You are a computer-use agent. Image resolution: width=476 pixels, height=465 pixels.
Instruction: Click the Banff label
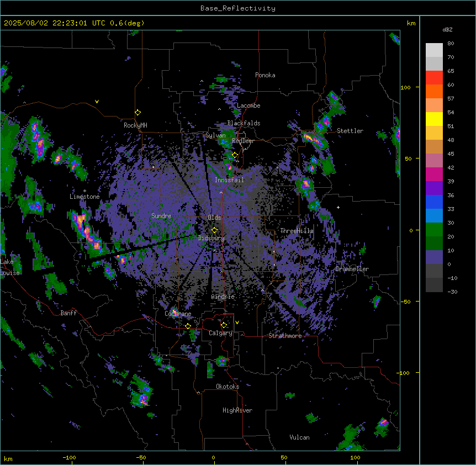pos(68,313)
